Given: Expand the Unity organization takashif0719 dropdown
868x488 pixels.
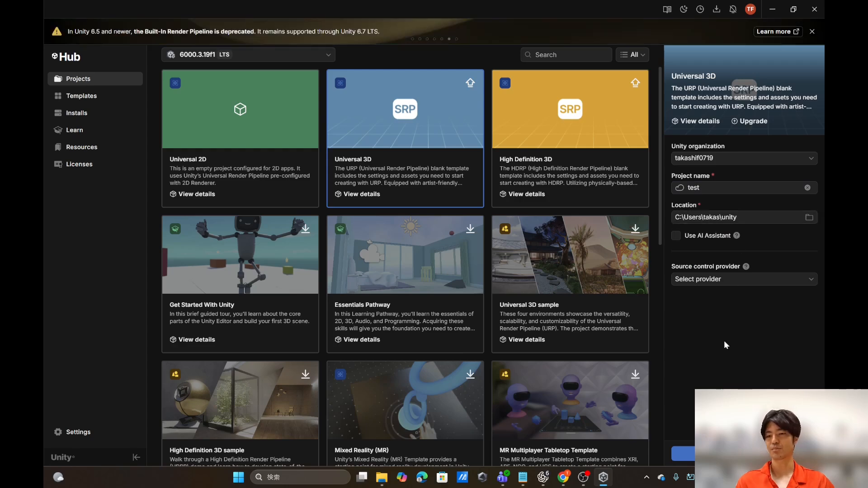Looking at the screenshot, I should tap(744, 158).
